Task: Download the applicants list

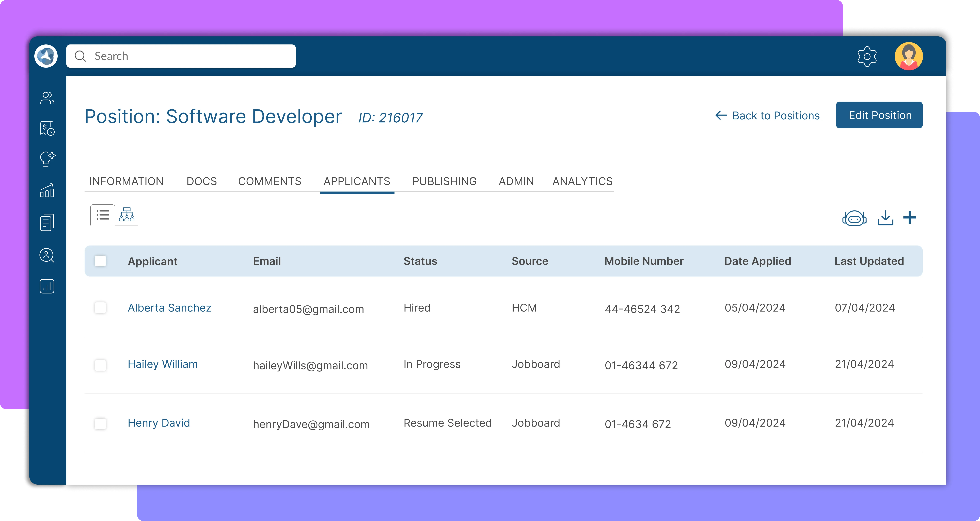Action: coord(885,218)
